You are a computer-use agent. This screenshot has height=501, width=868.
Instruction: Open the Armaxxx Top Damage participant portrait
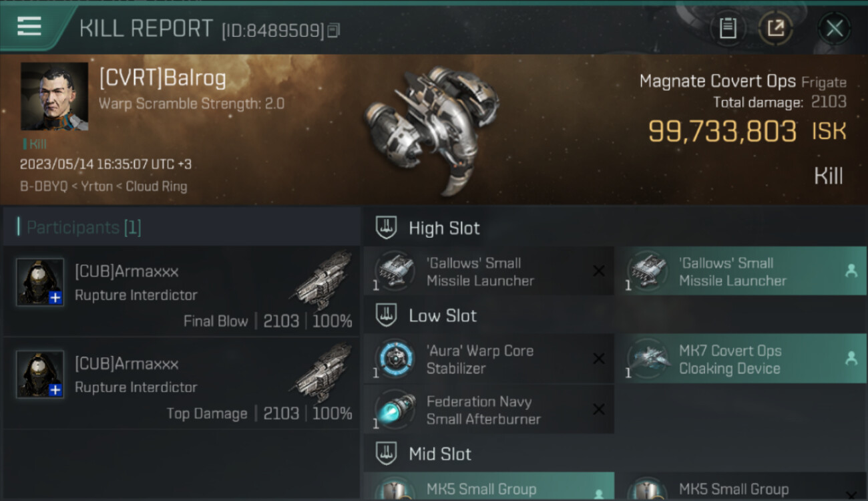coord(40,374)
